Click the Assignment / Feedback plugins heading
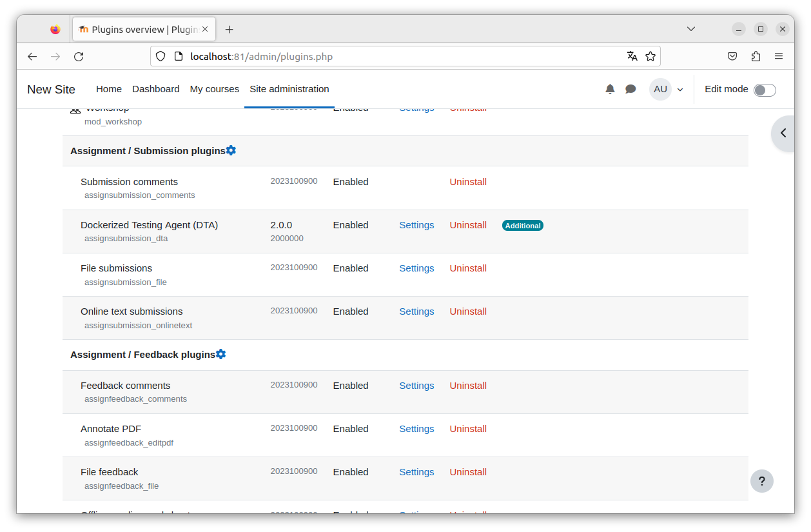811x532 pixels. pyautogui.click(x=142, y=355)
